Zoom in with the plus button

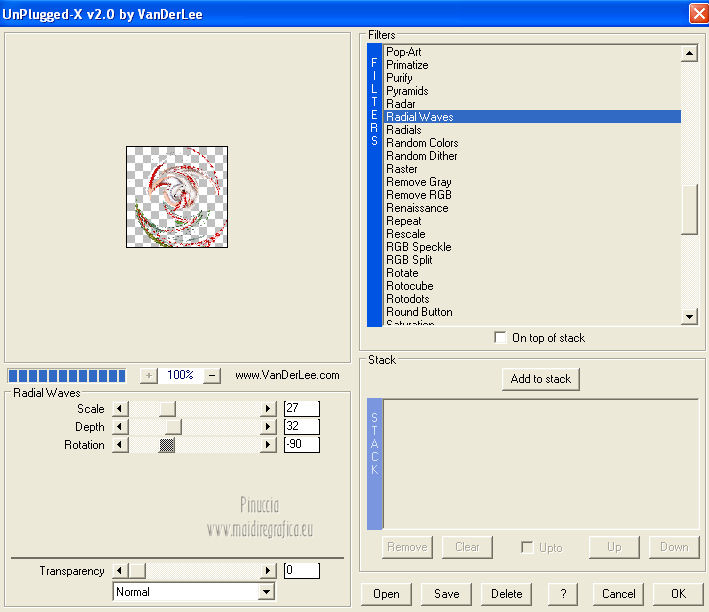(x=149, y=375)
